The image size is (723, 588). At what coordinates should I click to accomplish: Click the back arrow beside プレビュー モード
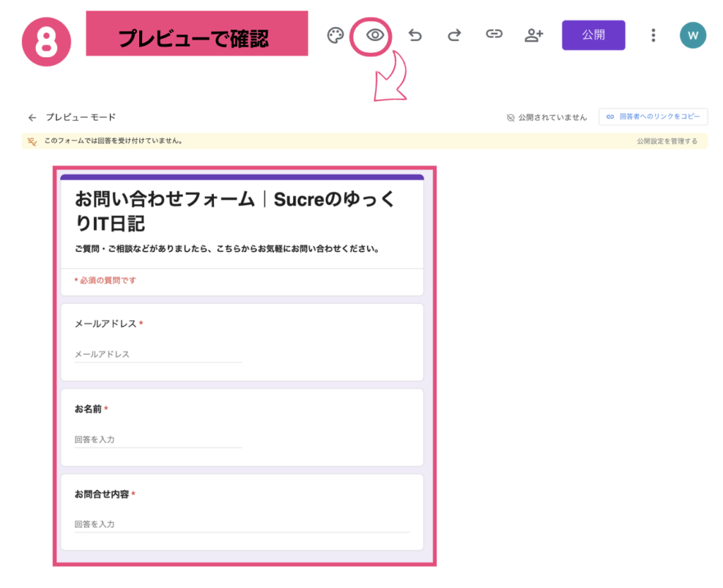[32, 117]
